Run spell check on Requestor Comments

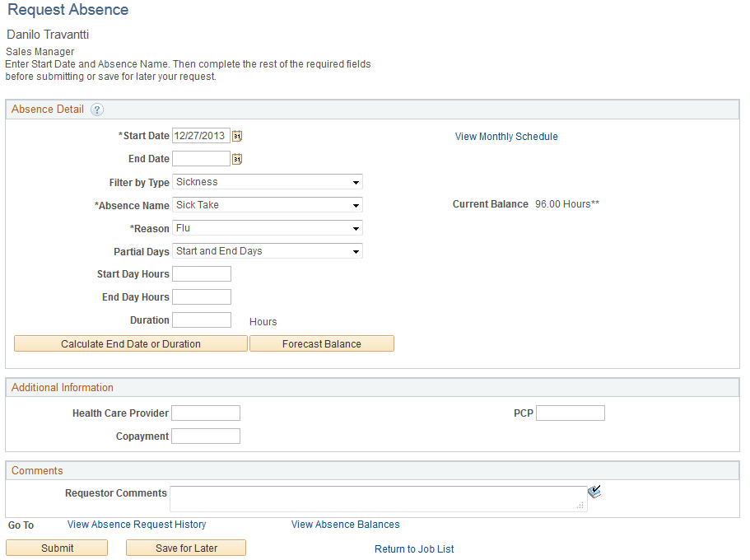click(594, 491)
